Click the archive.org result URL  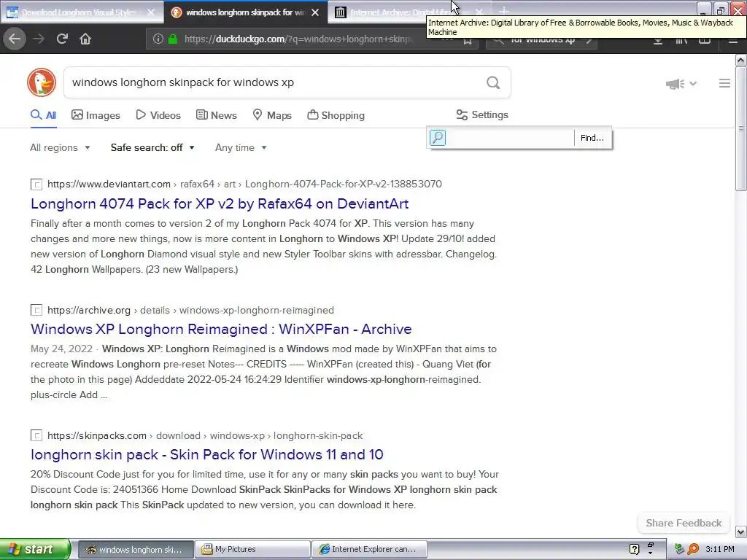tap(190, 310)
